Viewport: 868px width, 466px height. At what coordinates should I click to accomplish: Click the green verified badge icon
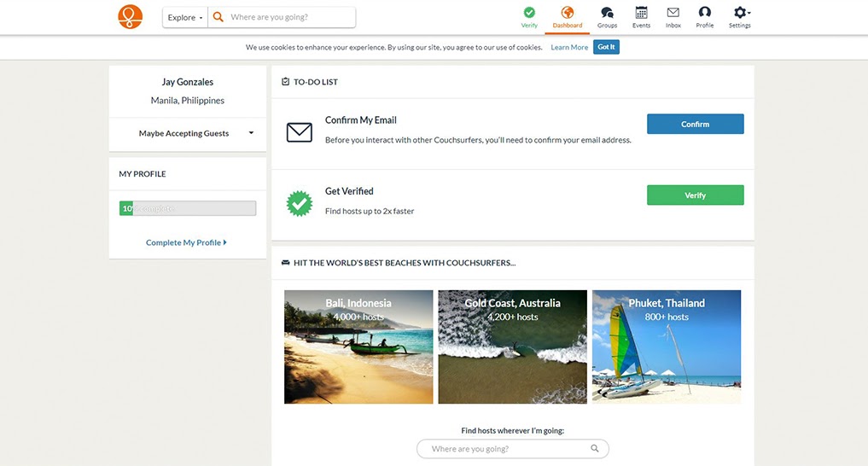click(300, 203)
